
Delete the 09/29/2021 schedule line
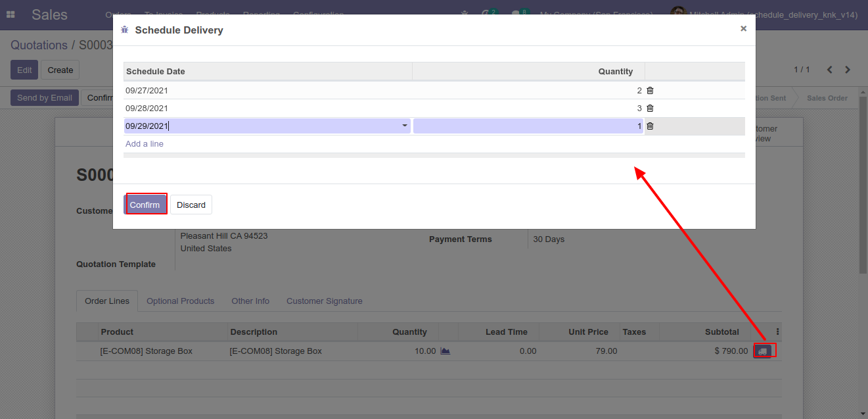(650, 126)
